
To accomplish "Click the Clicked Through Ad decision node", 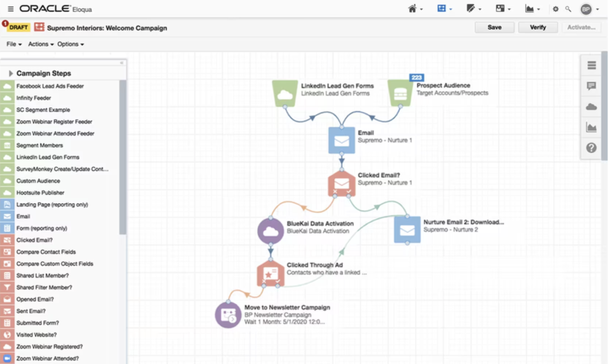I will pos(270,273).
